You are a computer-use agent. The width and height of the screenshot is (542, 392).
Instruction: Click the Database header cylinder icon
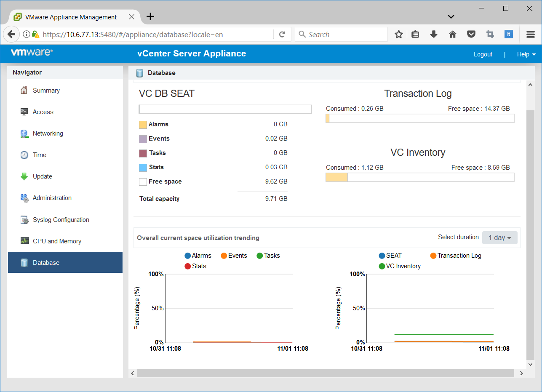(x=140, y=73)
